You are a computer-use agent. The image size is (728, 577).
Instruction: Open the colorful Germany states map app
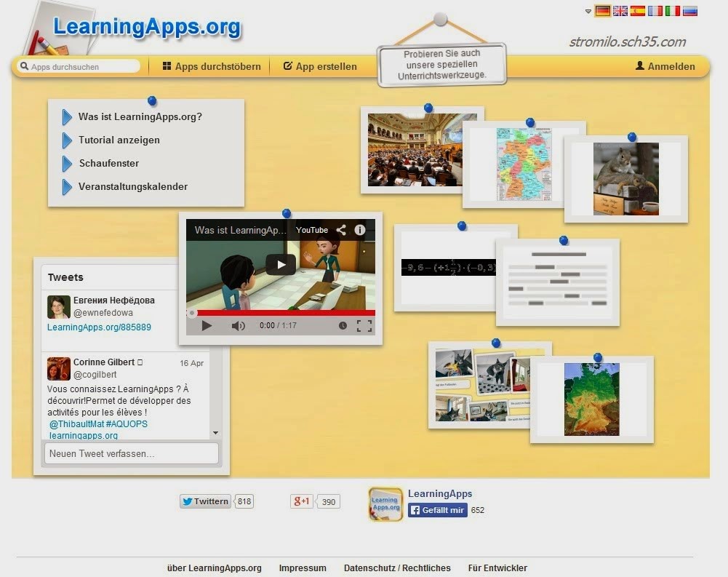[x=524, y=164]
